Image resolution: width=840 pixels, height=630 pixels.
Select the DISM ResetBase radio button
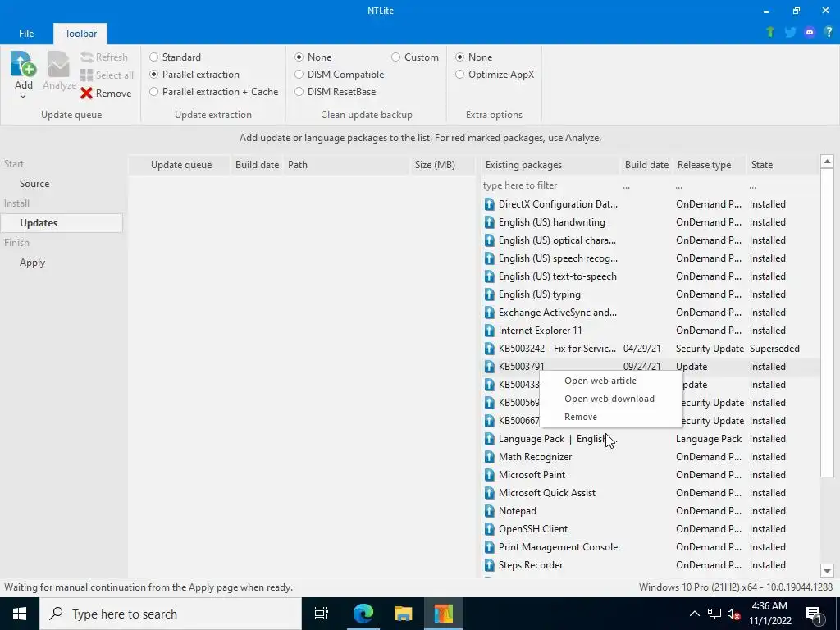pos(299,92)
